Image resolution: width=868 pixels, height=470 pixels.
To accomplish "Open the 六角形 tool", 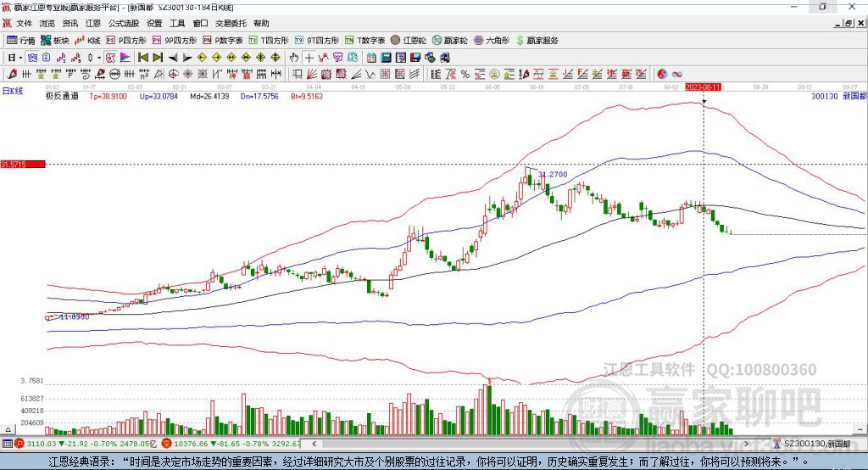I will pyautogui.click(x=492, y=41).
